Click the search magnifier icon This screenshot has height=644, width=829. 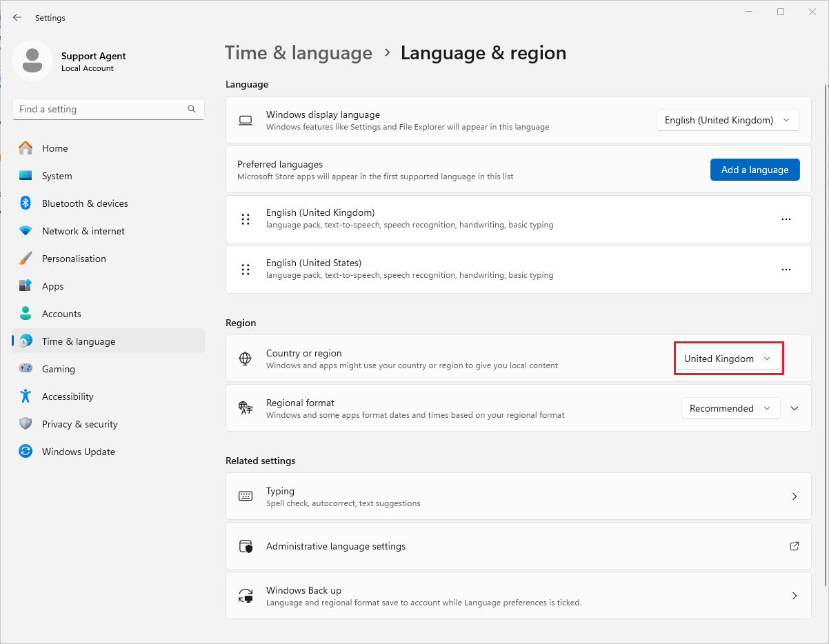(x=192, y=109)
